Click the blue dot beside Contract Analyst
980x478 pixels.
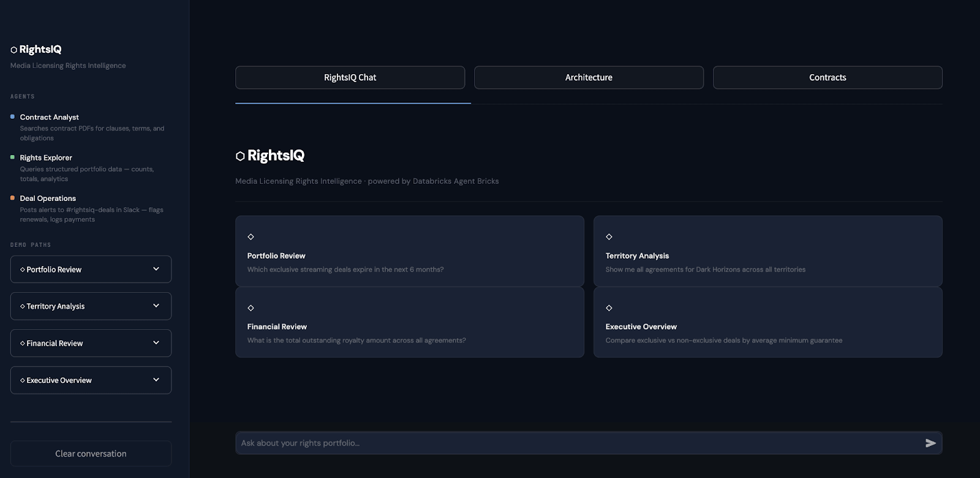[12, 116]
